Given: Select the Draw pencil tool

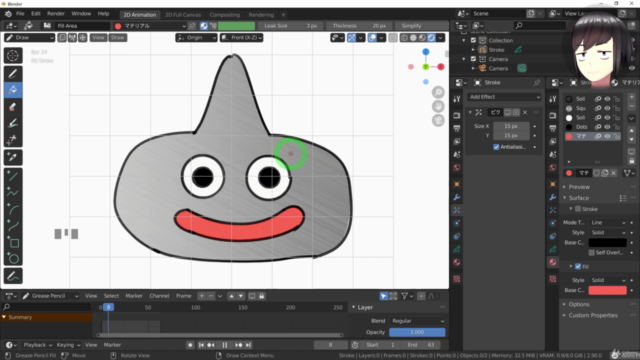Looking at the screenshot, I should point(13,73).
